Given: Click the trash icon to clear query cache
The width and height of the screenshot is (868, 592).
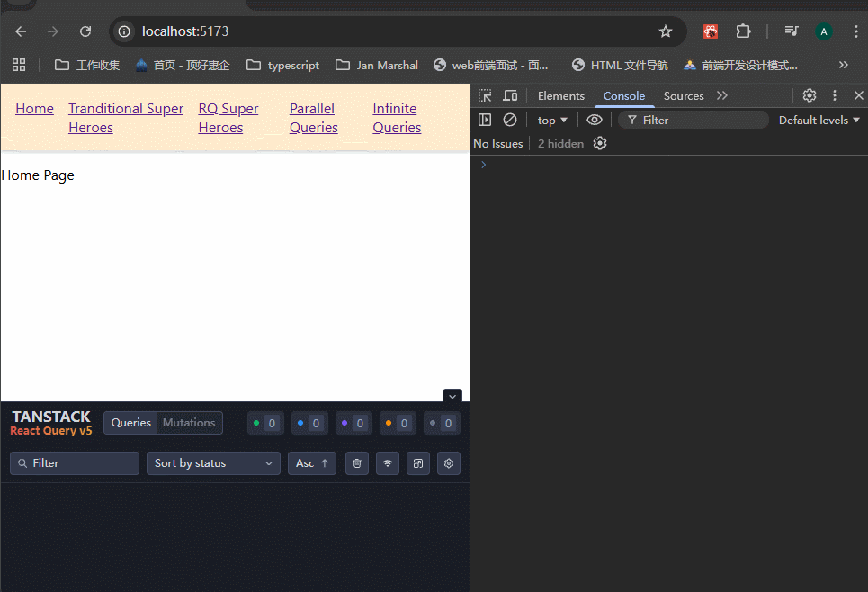Looking at the screenshot, I should (x=357, y=463).
